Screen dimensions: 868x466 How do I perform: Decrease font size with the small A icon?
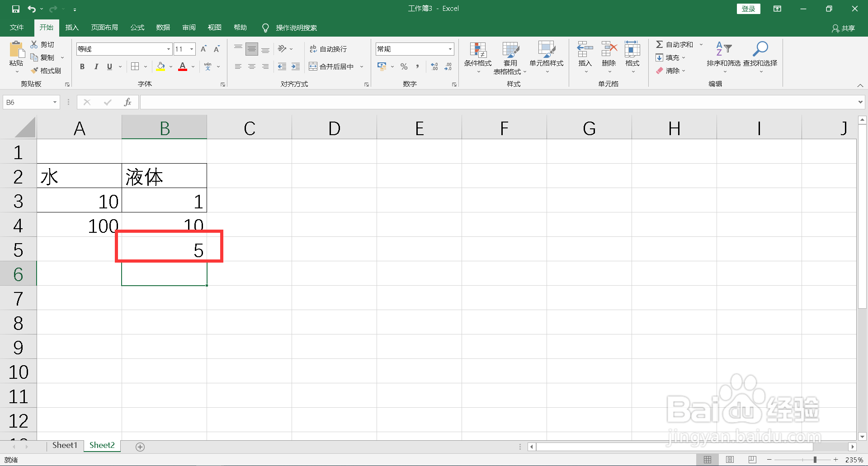tap(217, 49)
